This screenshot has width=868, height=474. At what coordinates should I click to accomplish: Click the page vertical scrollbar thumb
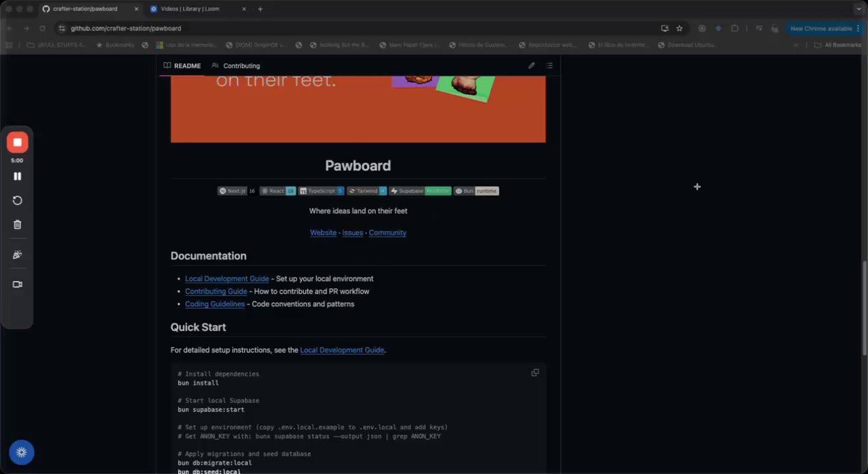point(864,307)
